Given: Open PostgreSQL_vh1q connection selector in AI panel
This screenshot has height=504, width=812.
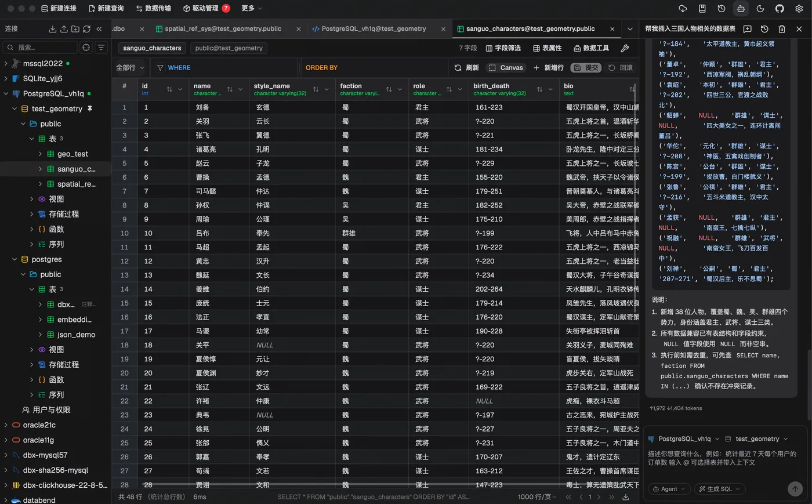Looking at the screenshot, I should (684, 439).
